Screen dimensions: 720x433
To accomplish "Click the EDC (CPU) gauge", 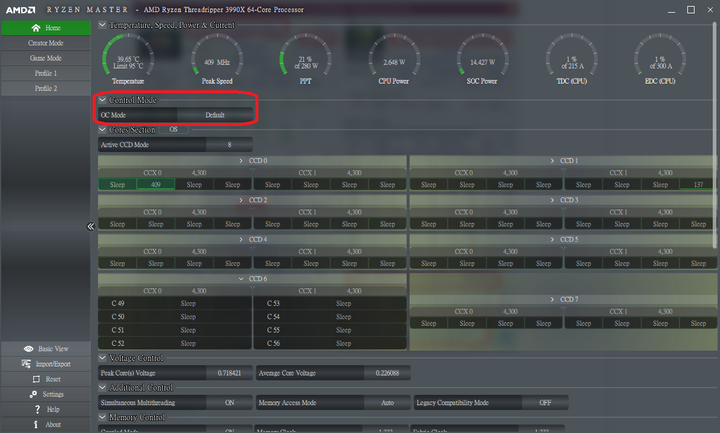I will 660,60.
